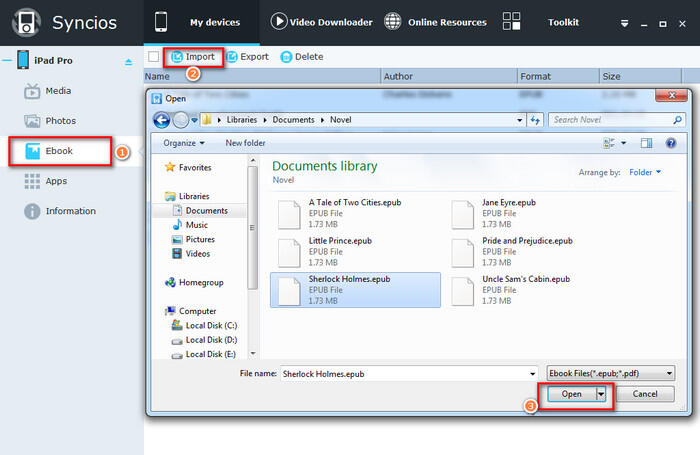Open Local Disk (C:)
This screenshot has height=455, width=700.
click(x=205, y=326)
